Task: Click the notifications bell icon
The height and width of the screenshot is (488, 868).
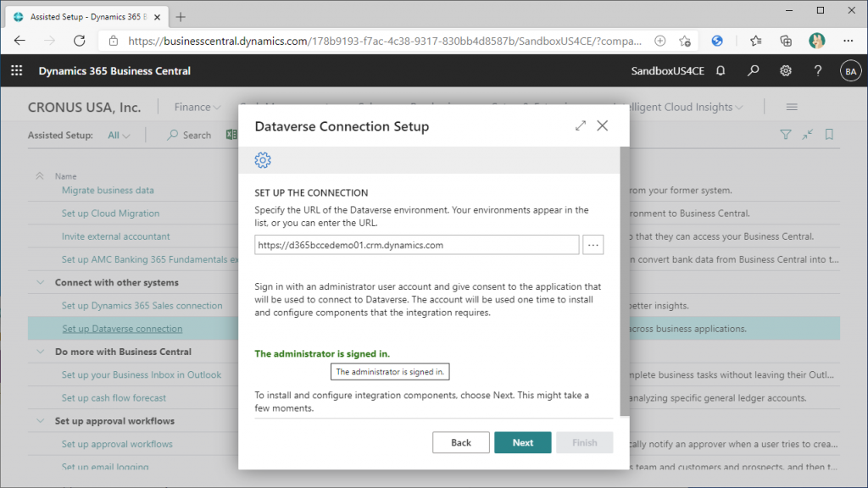Action: click(721, 71)
